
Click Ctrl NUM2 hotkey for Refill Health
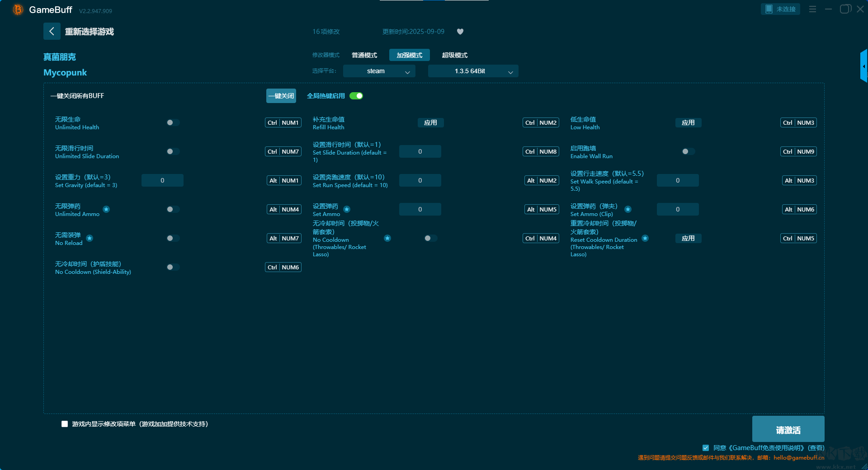click(541, 122)
